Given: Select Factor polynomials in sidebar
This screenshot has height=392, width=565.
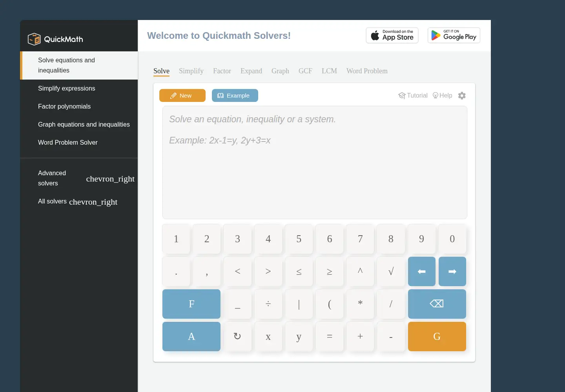Looking at the screenshot, I should 79,107.
